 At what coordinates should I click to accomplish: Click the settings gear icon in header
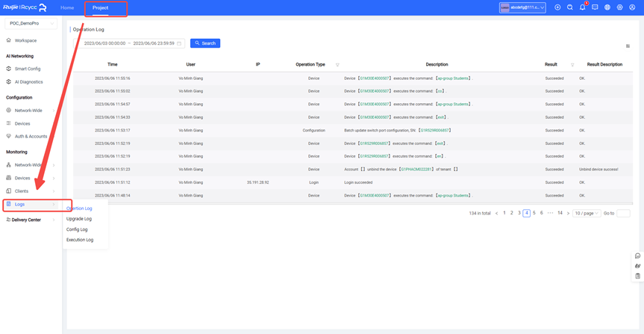tap(619, 7)
